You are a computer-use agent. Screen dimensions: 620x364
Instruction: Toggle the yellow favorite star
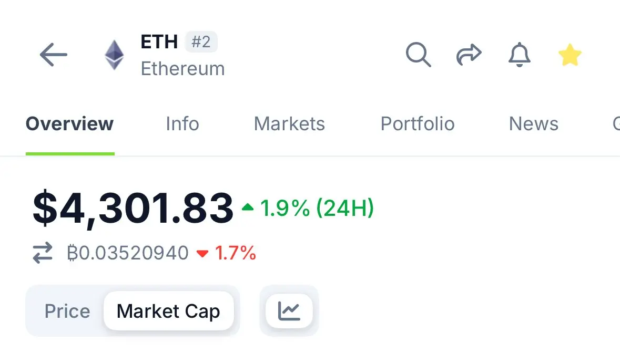(570, 55)
